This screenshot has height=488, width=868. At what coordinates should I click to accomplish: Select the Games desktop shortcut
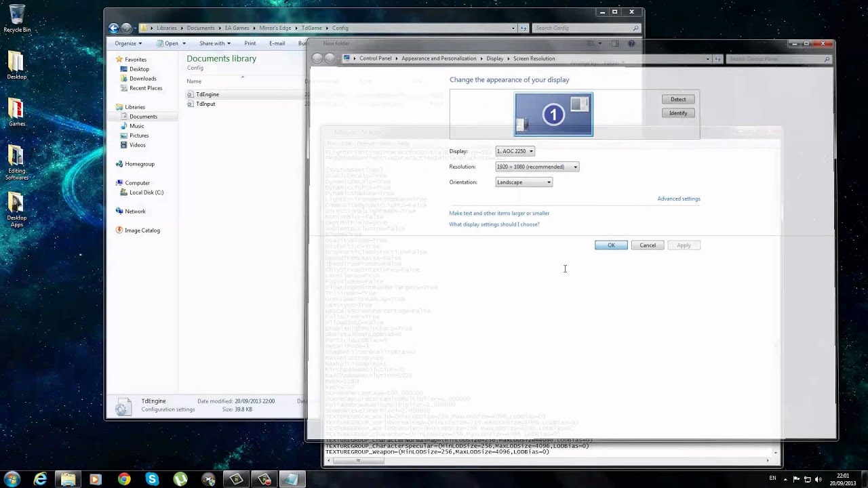17,113
